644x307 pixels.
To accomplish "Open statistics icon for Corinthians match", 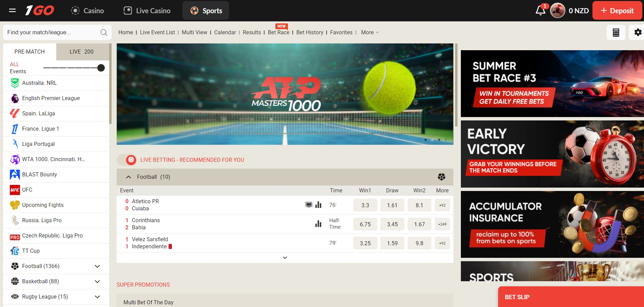I will point(318,224).
